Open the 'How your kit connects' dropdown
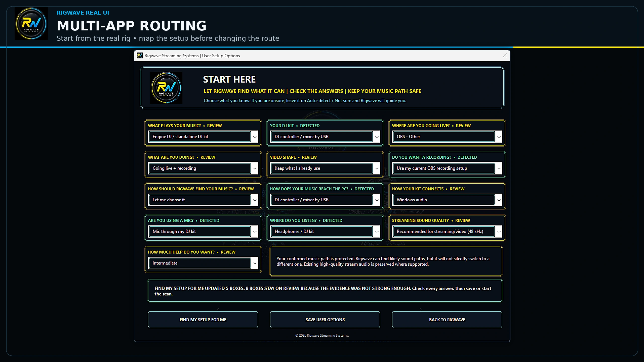 point(447,200)
